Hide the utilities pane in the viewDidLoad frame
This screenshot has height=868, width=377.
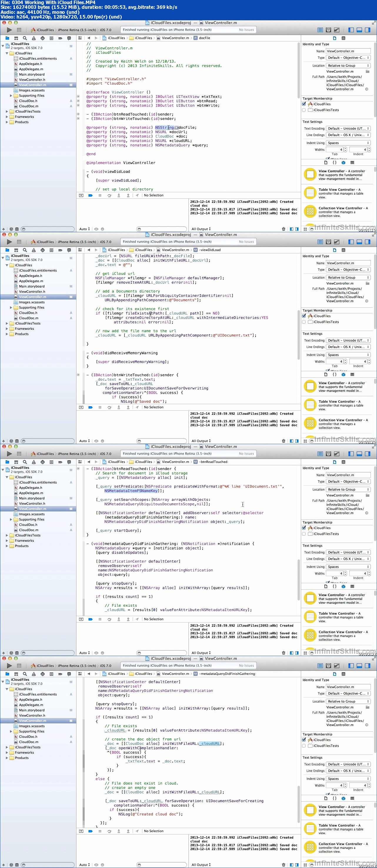coord(368,242)
